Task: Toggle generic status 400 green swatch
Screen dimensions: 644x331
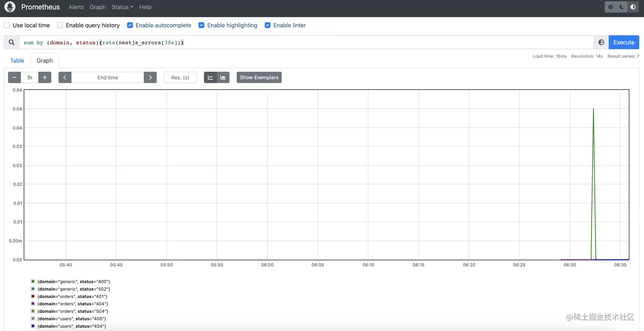Action: [x=33, y=282]
